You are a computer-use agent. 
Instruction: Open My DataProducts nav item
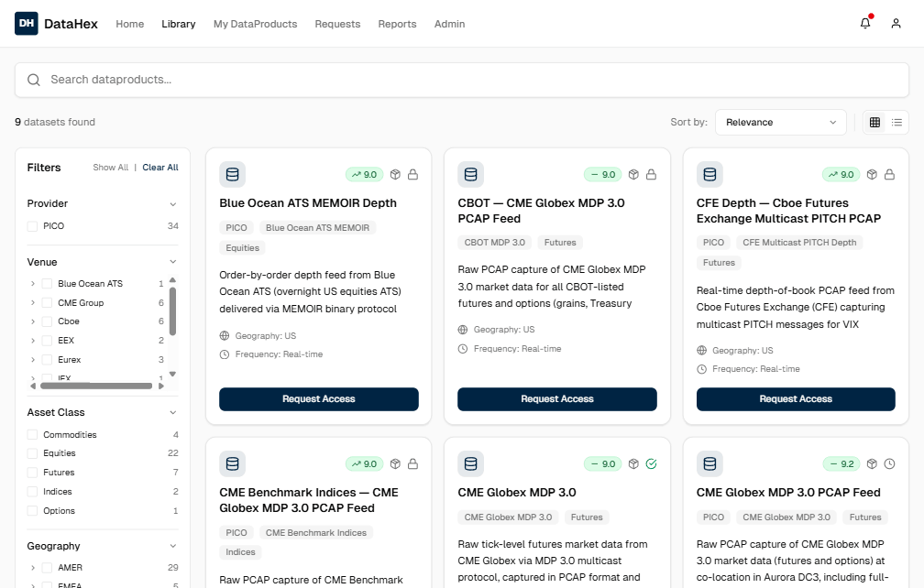(x=255, y=24)
